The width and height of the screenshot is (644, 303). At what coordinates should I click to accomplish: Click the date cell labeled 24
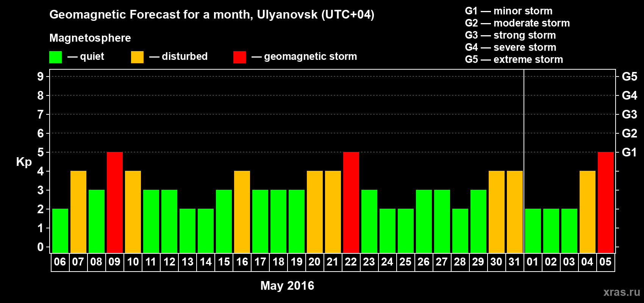pyautogui.click(x=388, y=262)
